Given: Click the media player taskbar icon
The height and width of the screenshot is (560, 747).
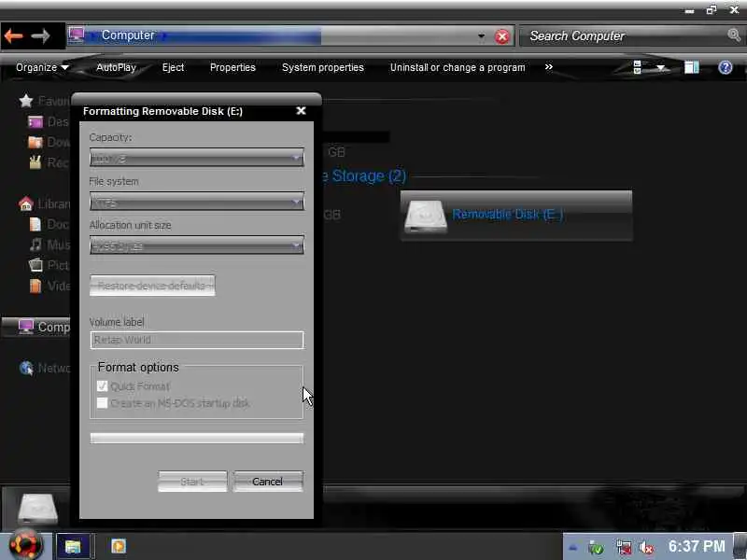Looking at the screenshot, I should point(119,546).
